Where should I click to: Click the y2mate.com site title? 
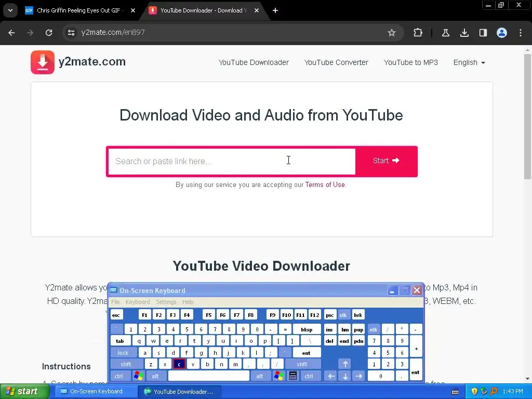[92, 62]
